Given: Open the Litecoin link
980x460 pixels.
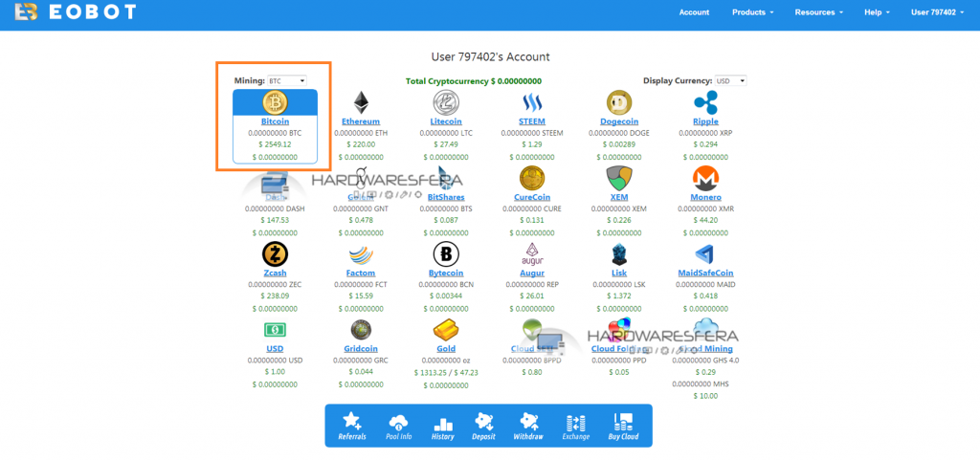Looking at the screenshot, I should (446, 121).
